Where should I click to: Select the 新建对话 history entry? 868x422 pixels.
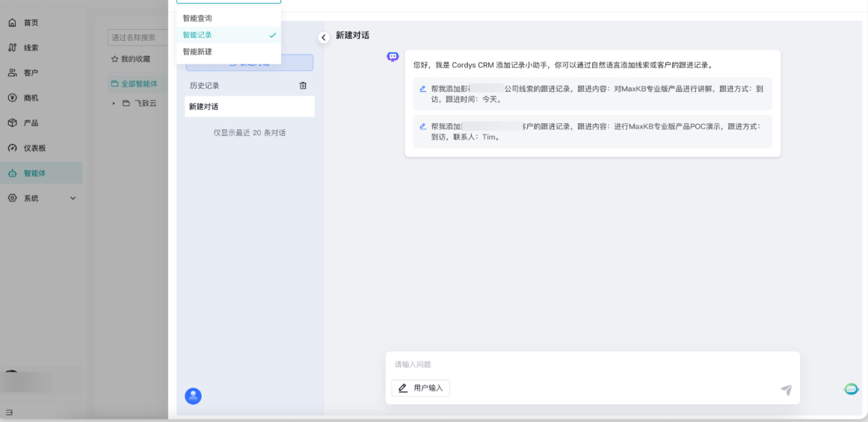pos(250,106)
